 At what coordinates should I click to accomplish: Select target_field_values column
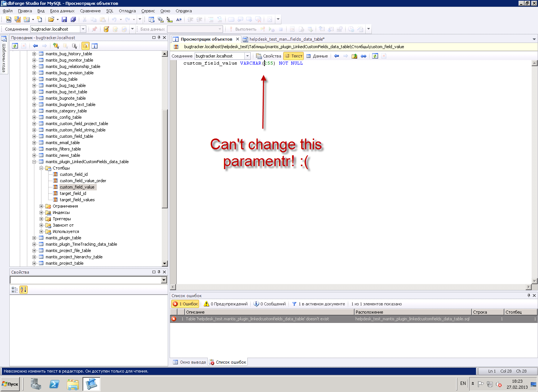[x=77, y=200]
